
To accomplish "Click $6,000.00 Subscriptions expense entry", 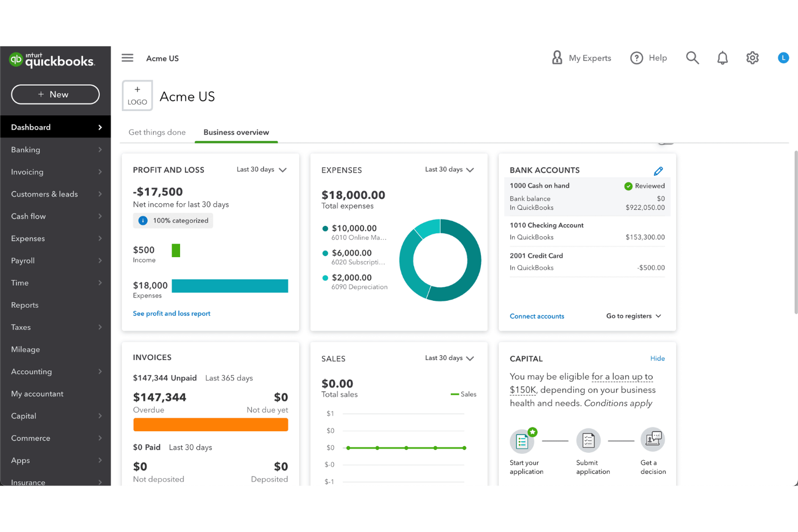I will pyautogui.click(x=354, y=257).
